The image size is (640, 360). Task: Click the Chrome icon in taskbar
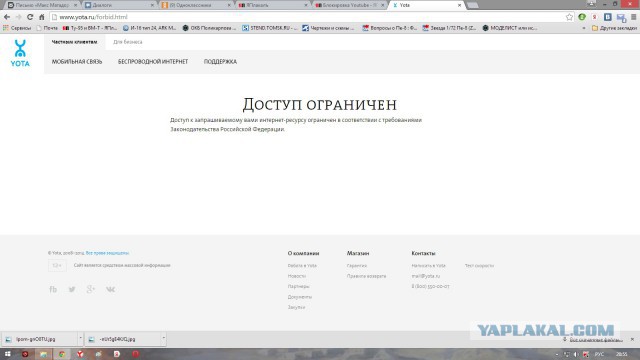tap(62, 354)
